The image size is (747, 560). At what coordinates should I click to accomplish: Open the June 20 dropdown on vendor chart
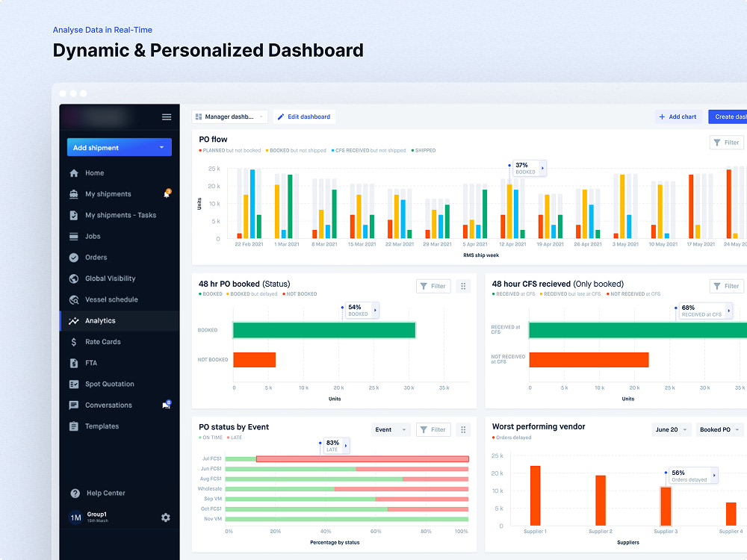[671, 429]
